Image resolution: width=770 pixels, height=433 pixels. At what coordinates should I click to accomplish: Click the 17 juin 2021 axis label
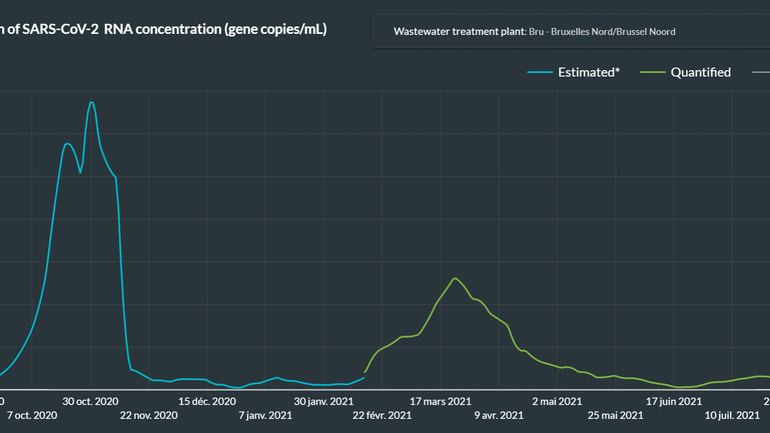pyautogui.click(x=674, y=401)
